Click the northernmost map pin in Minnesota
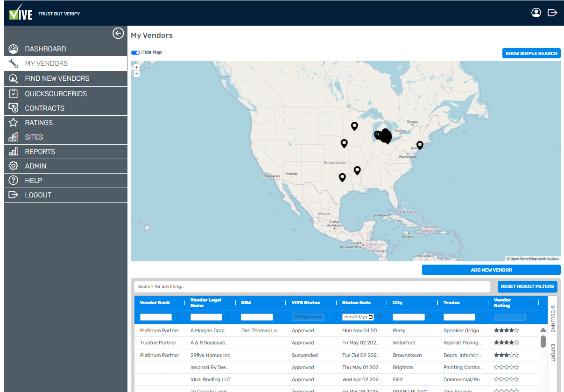This screenshot has height=392, width=564. pos(354,126)
